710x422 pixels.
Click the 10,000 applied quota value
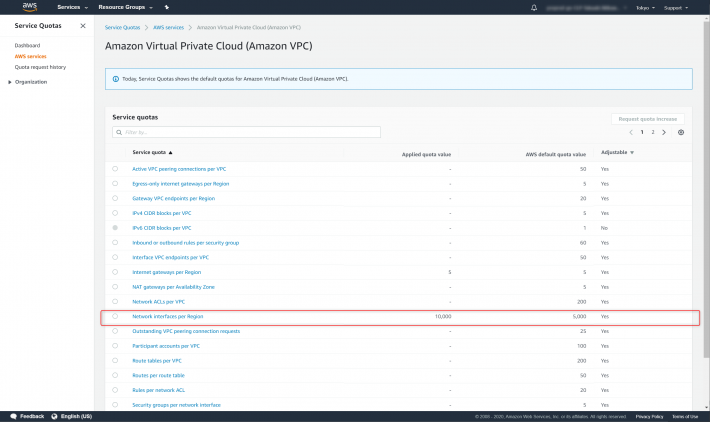pos(443,316)
